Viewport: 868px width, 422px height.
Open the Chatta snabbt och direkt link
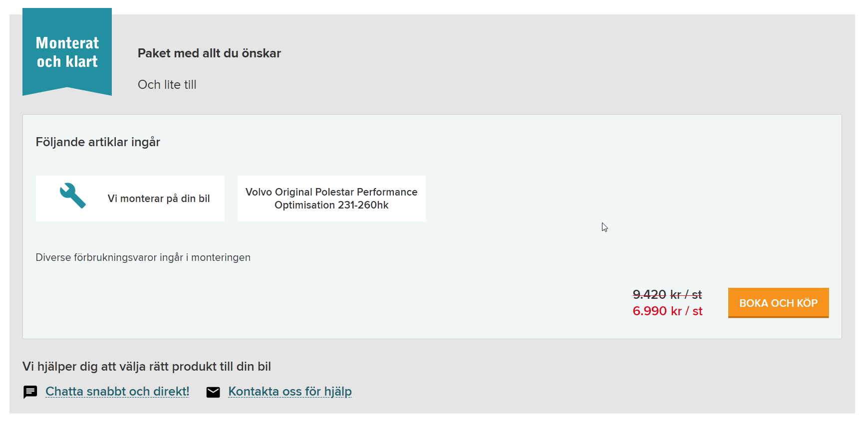117,392
